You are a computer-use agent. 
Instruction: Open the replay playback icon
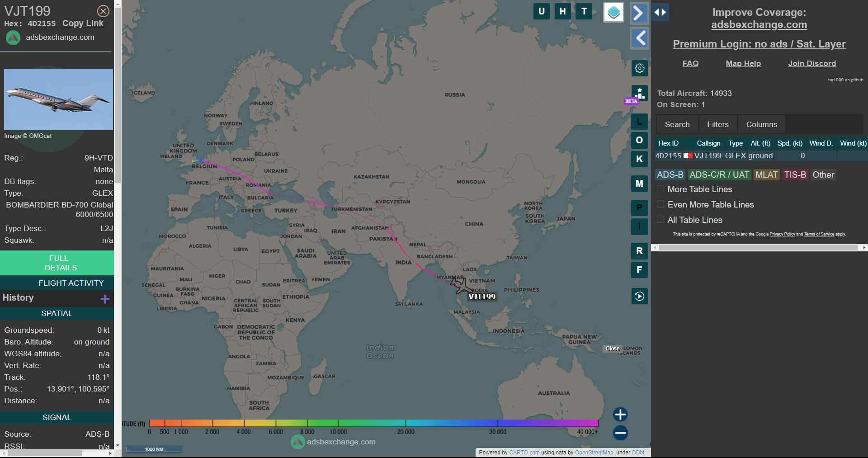click(x=639, y=296)
